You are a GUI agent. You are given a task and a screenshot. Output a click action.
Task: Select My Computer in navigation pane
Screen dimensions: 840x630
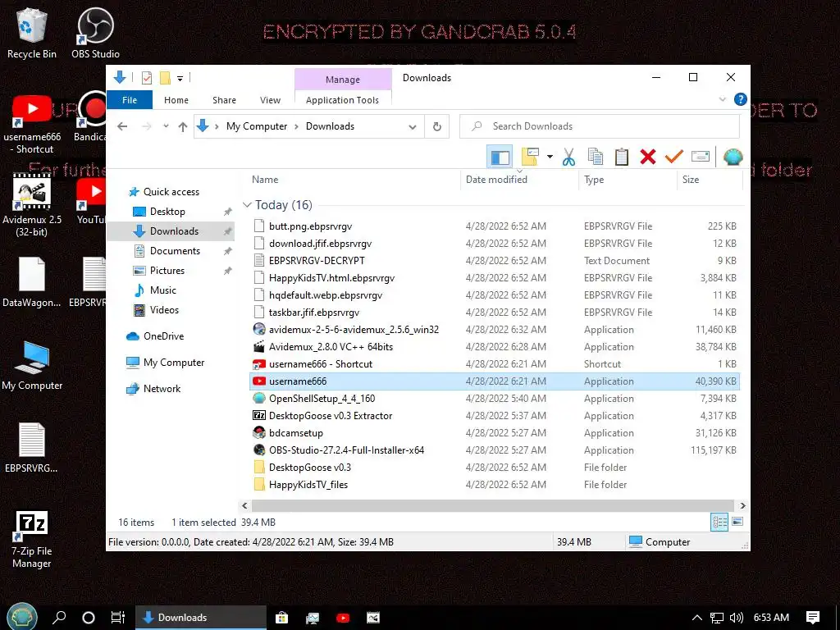[174, 362]
